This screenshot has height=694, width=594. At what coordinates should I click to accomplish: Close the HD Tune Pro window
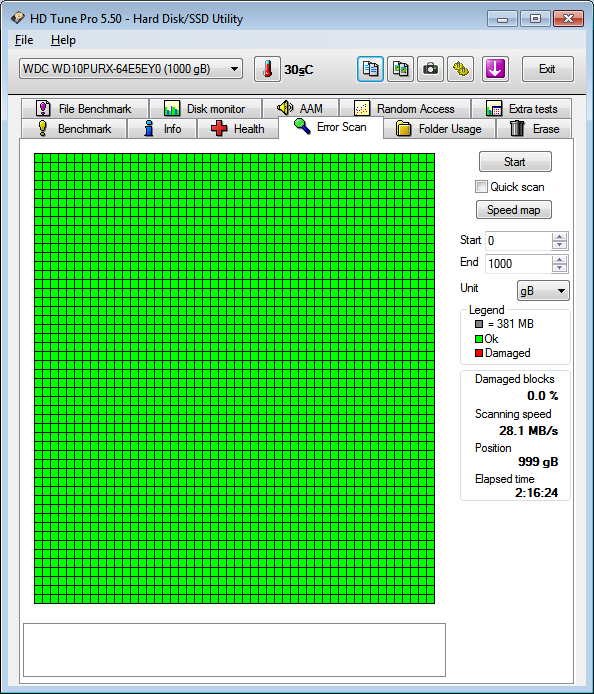click(x=568, y=19)
